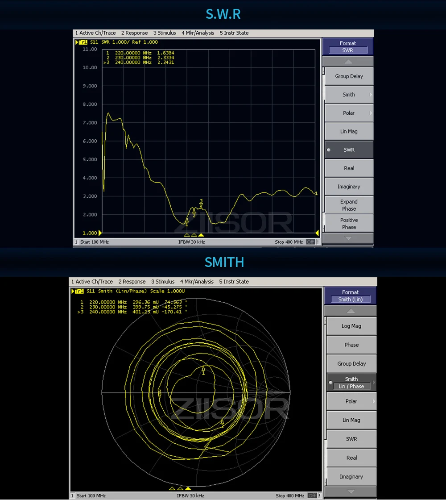The image size is (446, 504).
Task: Select Expand Phase format softkey
Action: pos(349,205)
